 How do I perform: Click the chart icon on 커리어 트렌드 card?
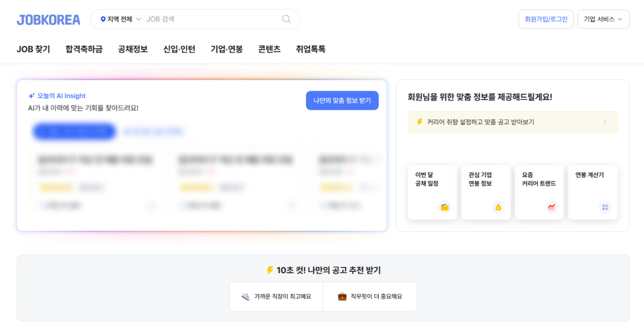(x=552, y=206)
